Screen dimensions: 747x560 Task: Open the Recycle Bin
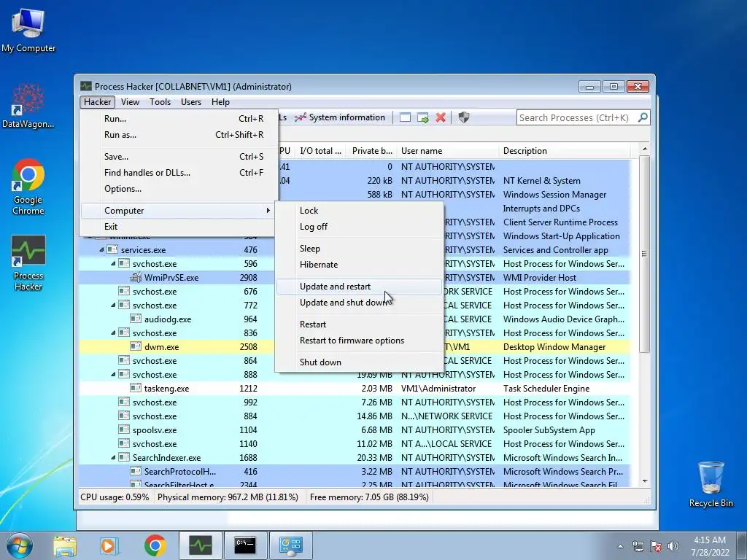pos(711,484)
